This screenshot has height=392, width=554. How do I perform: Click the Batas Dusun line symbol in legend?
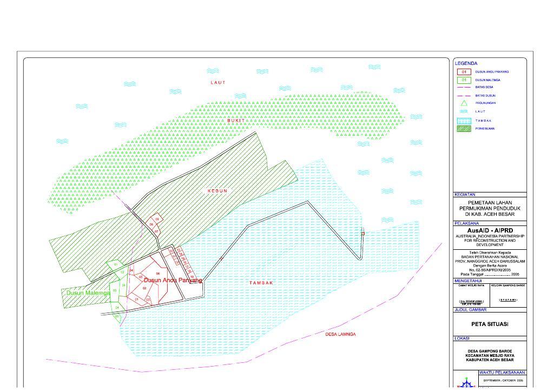click(x=464, y=95)
